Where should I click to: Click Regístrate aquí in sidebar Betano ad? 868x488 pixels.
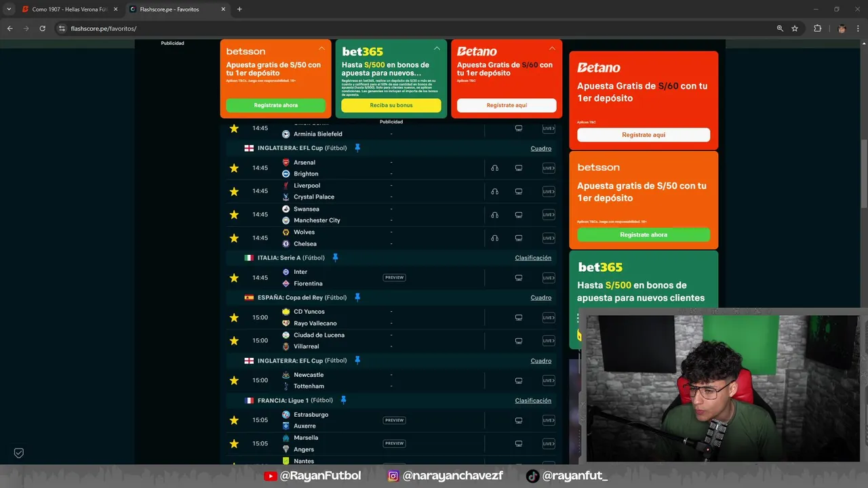pos(644,135)
